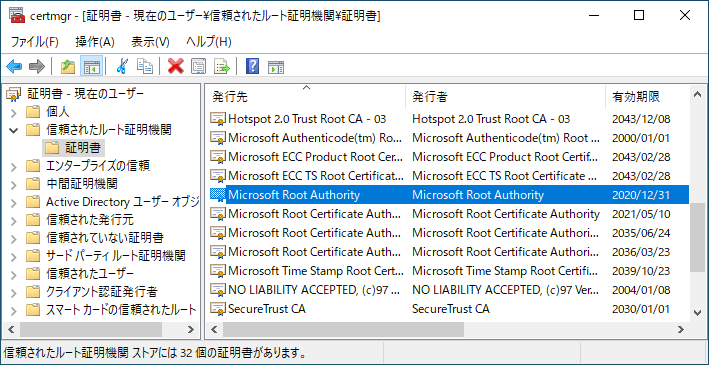This screenshot has width=709, height=365.
Task: Expand the 中間証明機関 node
Action: [x=14, y=185]
